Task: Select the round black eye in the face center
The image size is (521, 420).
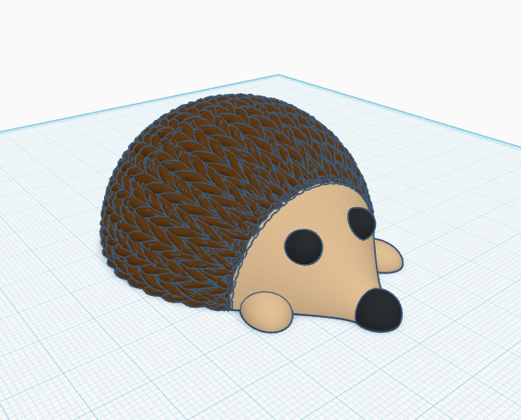Action: click(304, 247)
